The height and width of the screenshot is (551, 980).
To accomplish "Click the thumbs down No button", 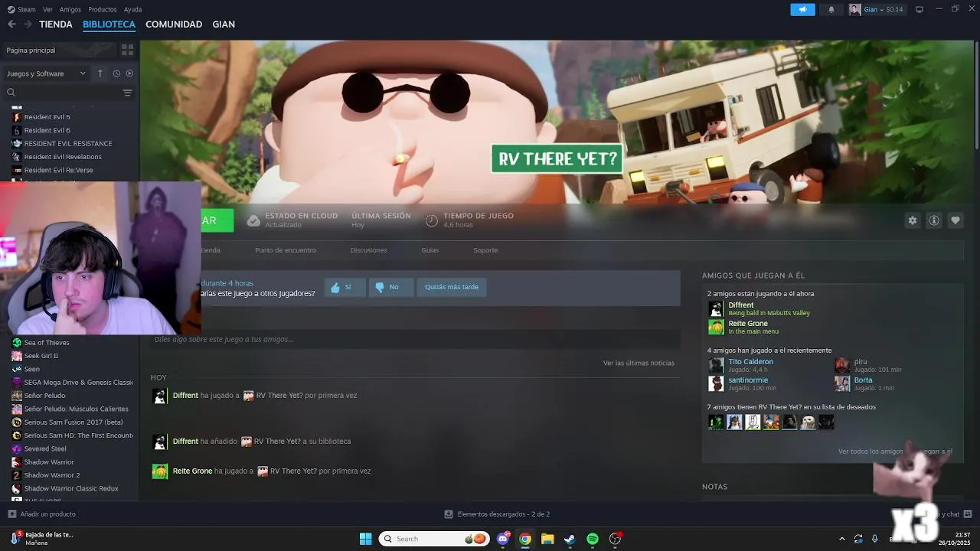I will pyautogui.click(x=391, y=287).
